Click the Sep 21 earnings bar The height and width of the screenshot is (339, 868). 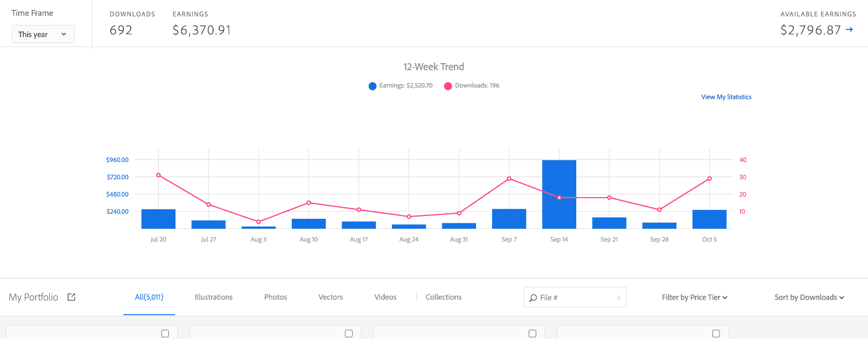click(x=609, y=223)
